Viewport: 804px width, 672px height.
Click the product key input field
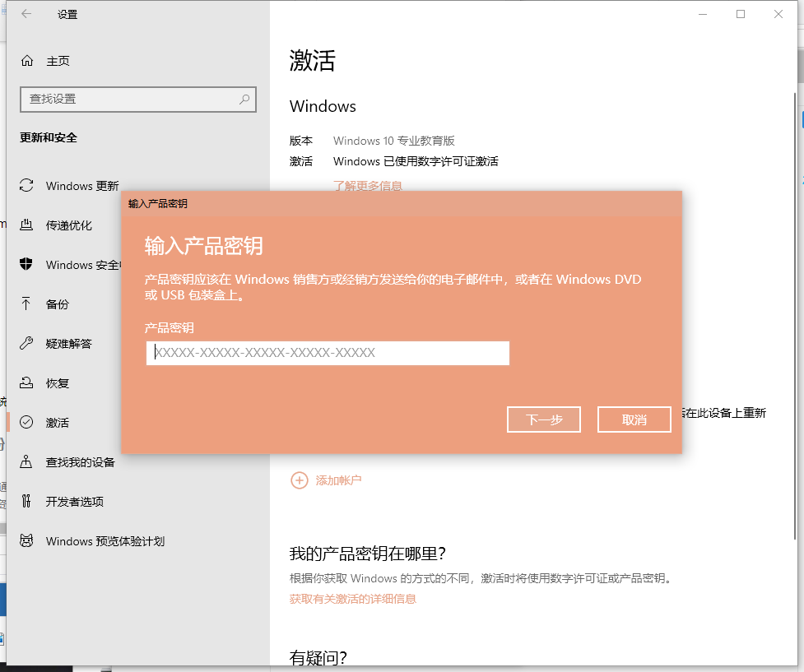pyautogui.click(x=328, y=353)
